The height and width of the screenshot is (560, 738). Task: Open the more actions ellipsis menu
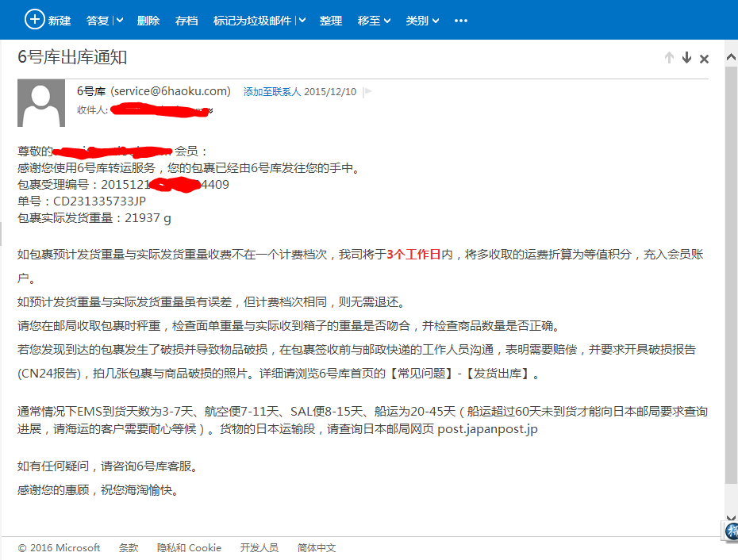461,21
